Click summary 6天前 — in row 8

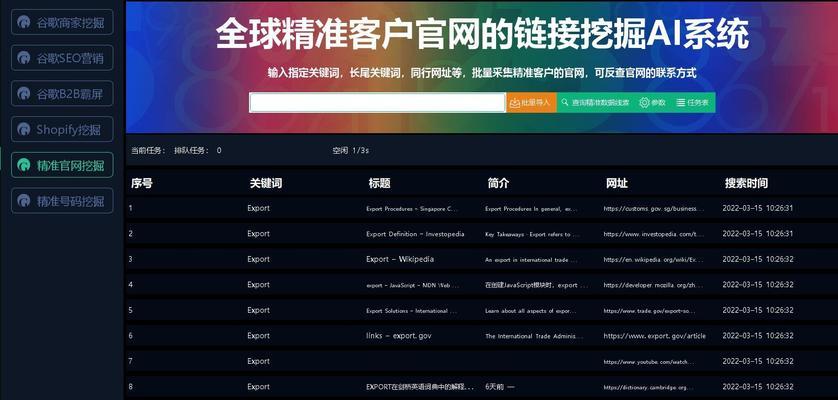coord(500,387)
